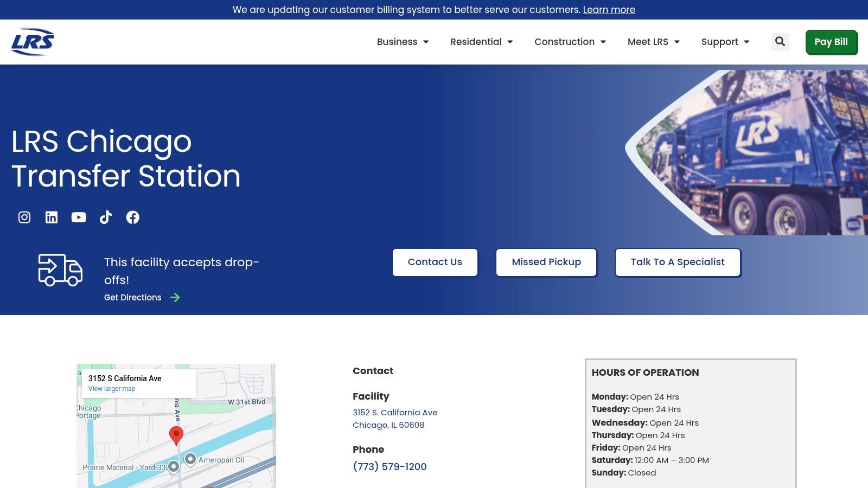Screen dimensions: 868x488
Task: Click the Get Directions link
Action: pos(133,297)
